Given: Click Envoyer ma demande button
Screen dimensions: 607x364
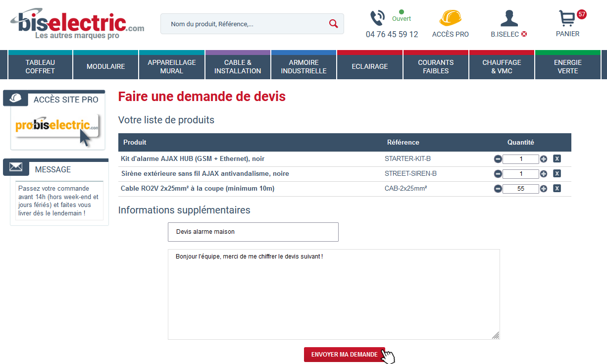Looking at the screenshot, I should click(344, 355).
